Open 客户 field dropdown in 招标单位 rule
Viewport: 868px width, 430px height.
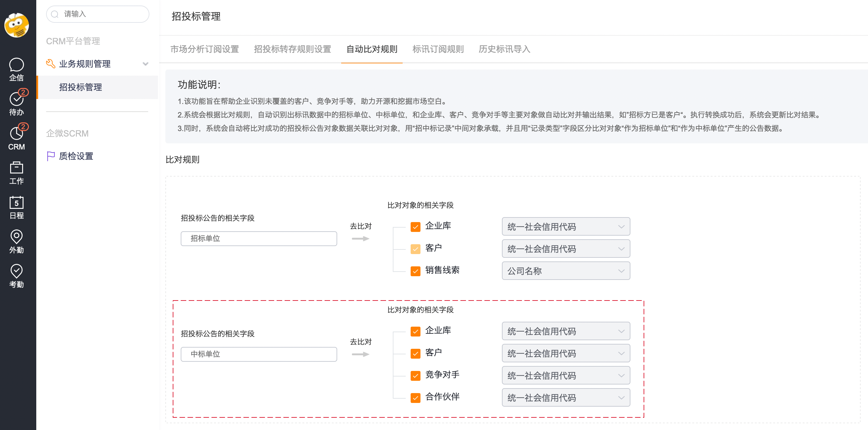pyautogui.click(x=566, y=249)
